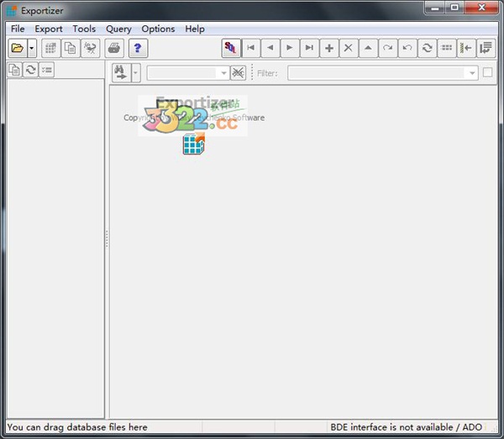The image size is (504, 439).
Task: Go to previous record
Action: [x=270, y=48]
